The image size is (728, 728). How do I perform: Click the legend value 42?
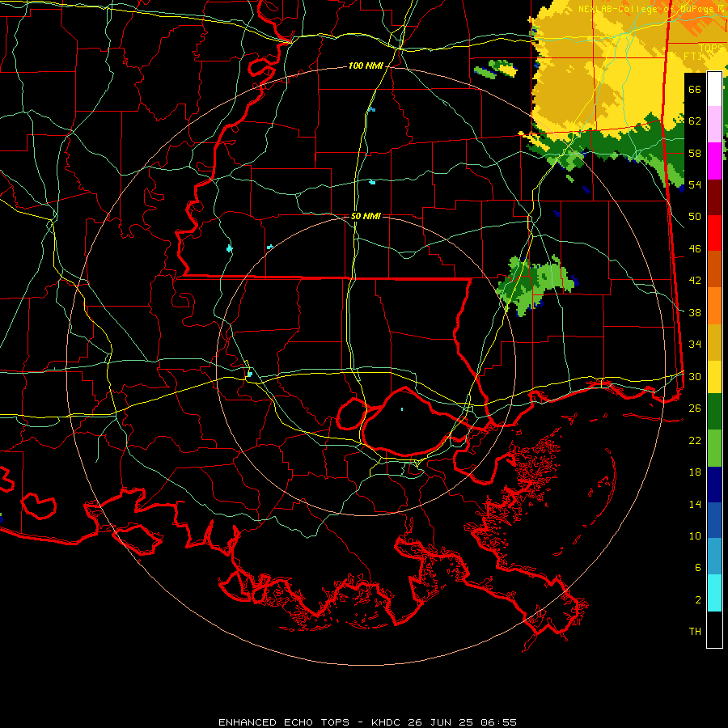coord(695,281)
